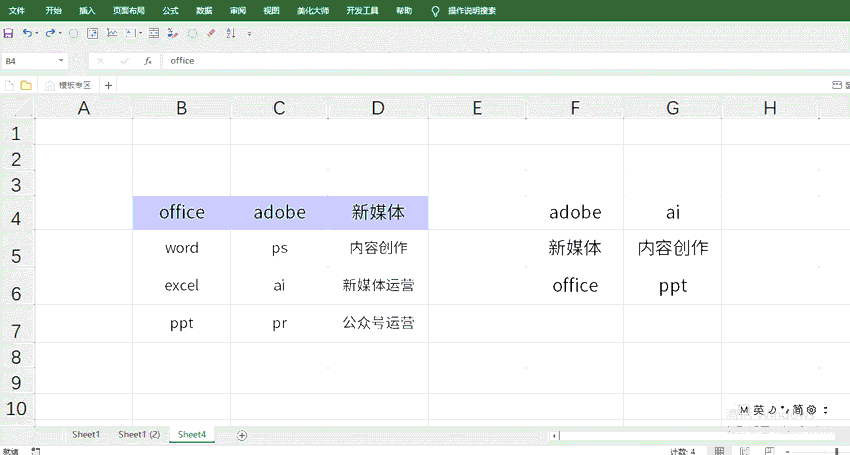Switch to the 插入 ribbon tab
Screen dimensions: 850x455
[87, 10]
